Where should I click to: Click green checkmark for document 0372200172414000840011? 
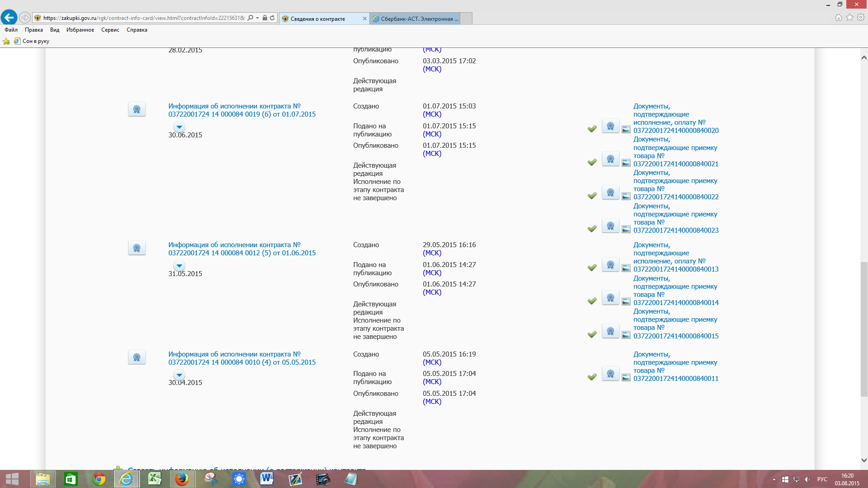click(592, 377)
